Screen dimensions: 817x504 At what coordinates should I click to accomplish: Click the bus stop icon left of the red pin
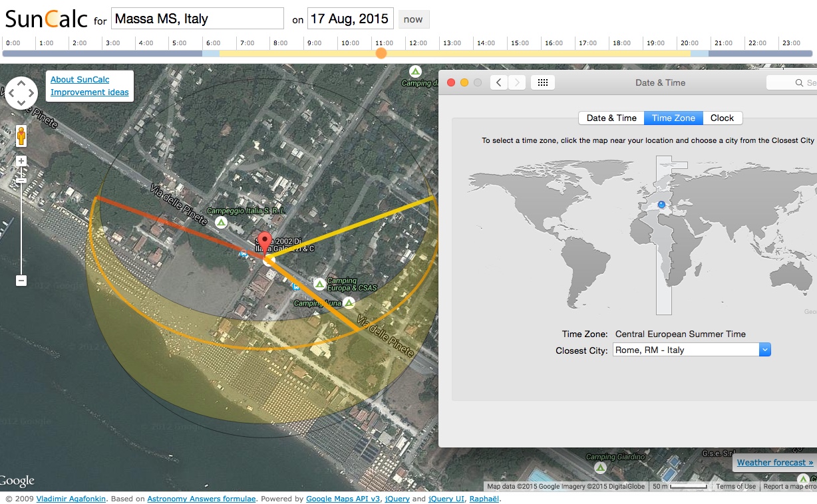point(244,253)
